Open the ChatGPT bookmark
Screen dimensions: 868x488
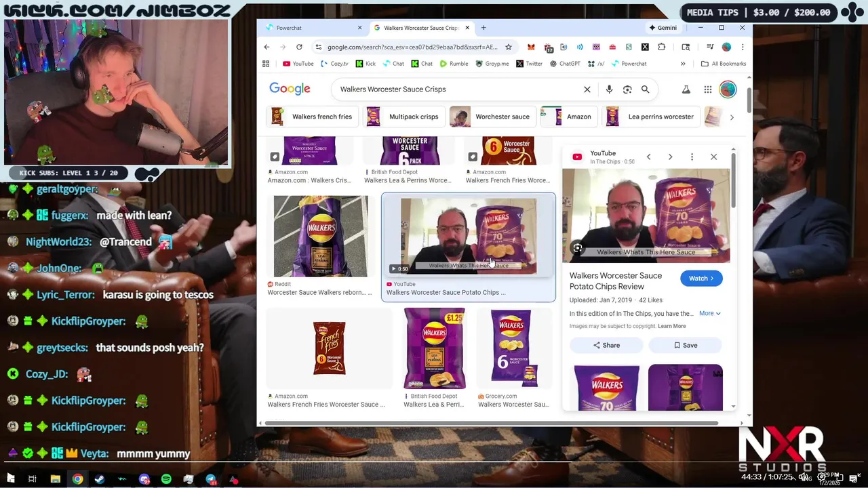pos(565,64)
